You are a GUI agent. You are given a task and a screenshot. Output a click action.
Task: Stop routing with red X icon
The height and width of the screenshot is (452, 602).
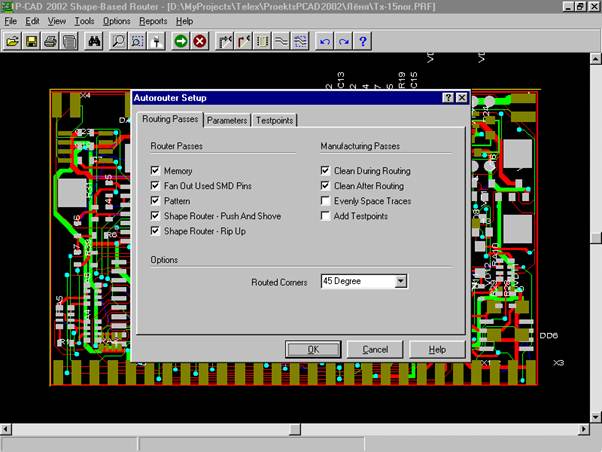click(200, 41)
